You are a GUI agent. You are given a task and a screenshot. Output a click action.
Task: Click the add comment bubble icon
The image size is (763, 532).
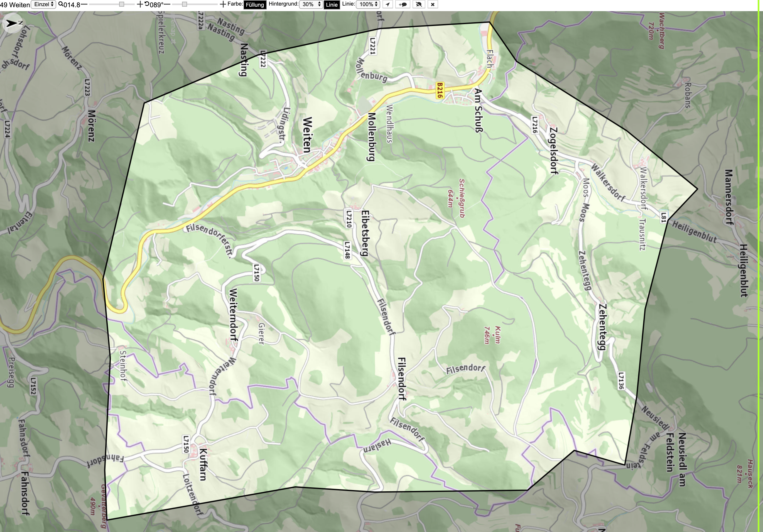[x=403, y=4]
